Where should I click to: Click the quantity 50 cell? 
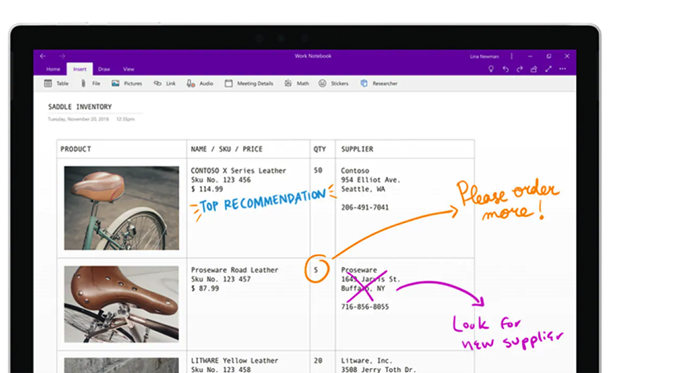[318, 171]
